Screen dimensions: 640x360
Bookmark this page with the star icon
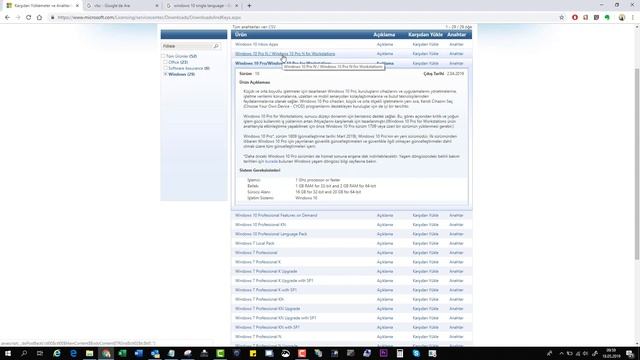pos(562,18)
